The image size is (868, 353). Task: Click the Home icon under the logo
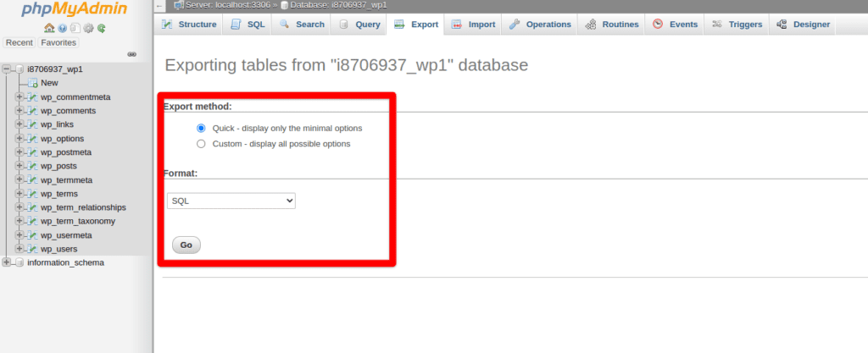point(50,28)
